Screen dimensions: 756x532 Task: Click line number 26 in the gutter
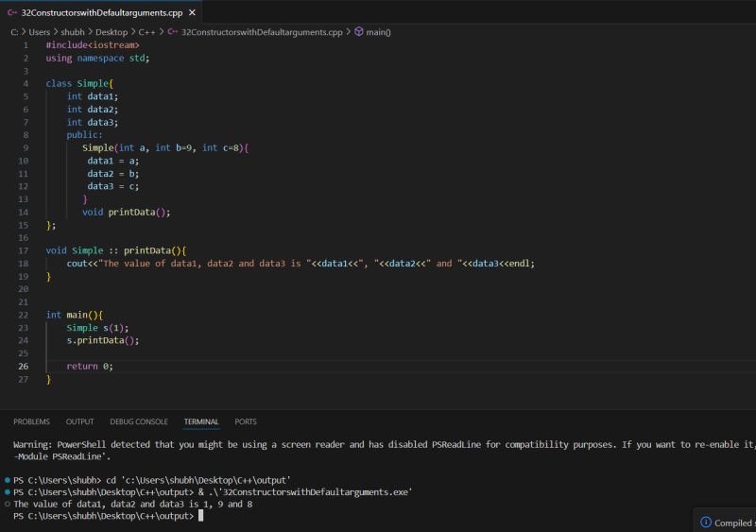tap(23, 366)
